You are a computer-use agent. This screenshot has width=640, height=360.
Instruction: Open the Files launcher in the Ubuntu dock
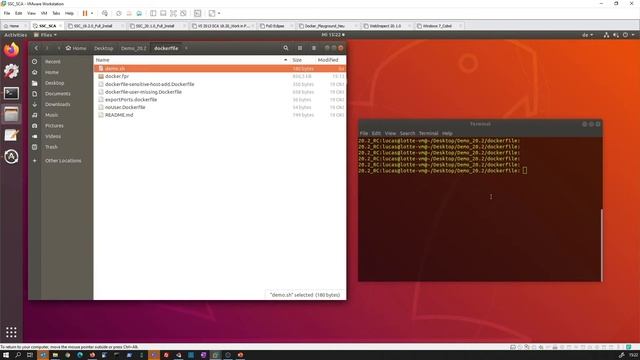pos(11,114)
